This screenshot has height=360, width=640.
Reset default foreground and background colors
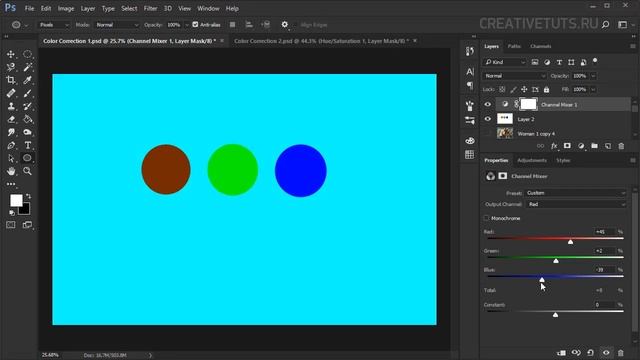pos(12,213)
